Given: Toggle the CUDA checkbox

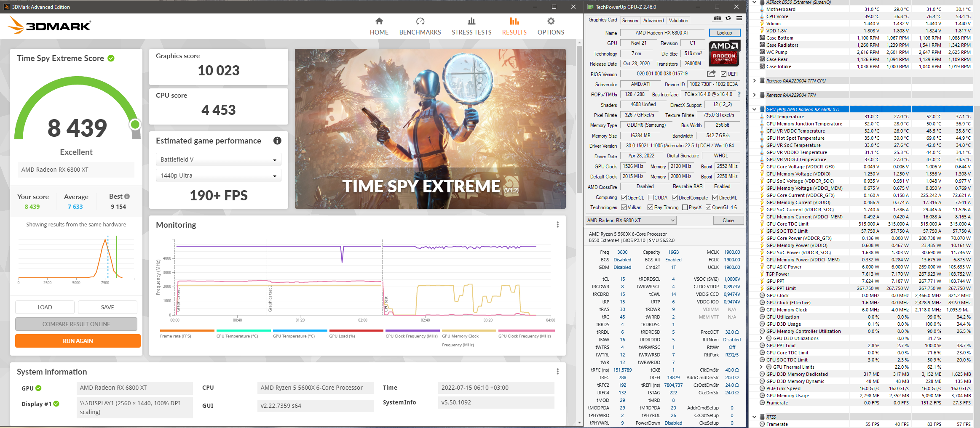Looking at the screenshot, I should click(651, 198).
